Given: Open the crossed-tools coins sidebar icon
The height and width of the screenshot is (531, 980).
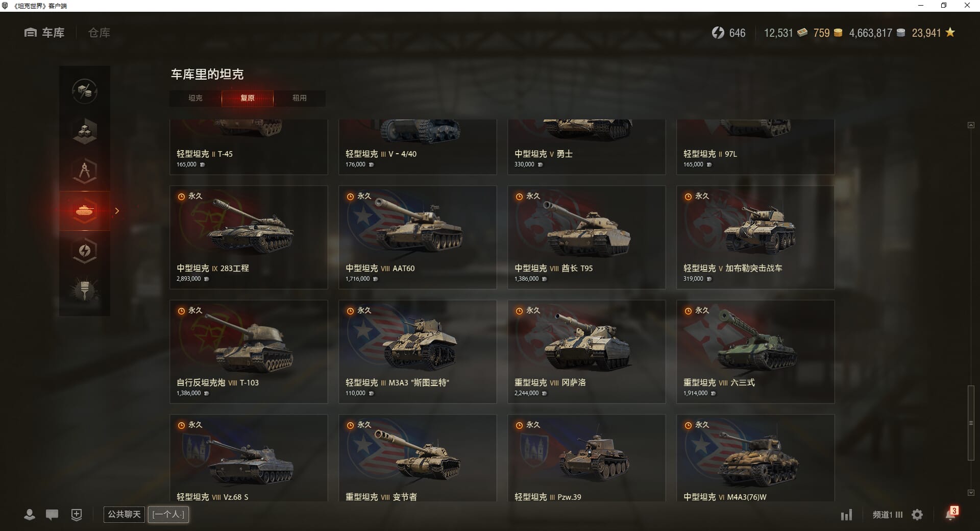Looking at the screenshot, I should coord(85,91).
